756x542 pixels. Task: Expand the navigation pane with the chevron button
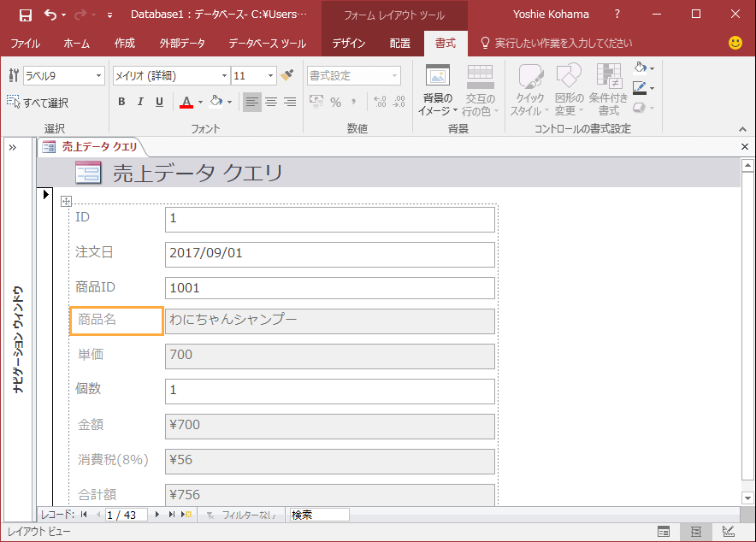(x=13, y=147)
